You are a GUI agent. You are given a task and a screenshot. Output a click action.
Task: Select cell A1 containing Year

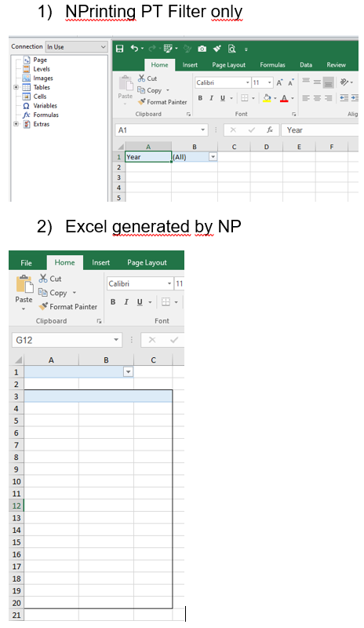[148, 157]
